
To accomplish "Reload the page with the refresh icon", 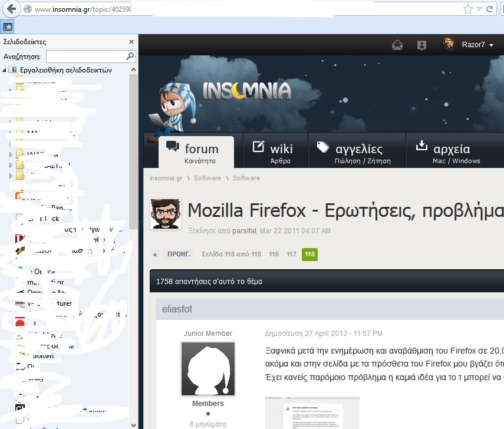I will [490, 9].
